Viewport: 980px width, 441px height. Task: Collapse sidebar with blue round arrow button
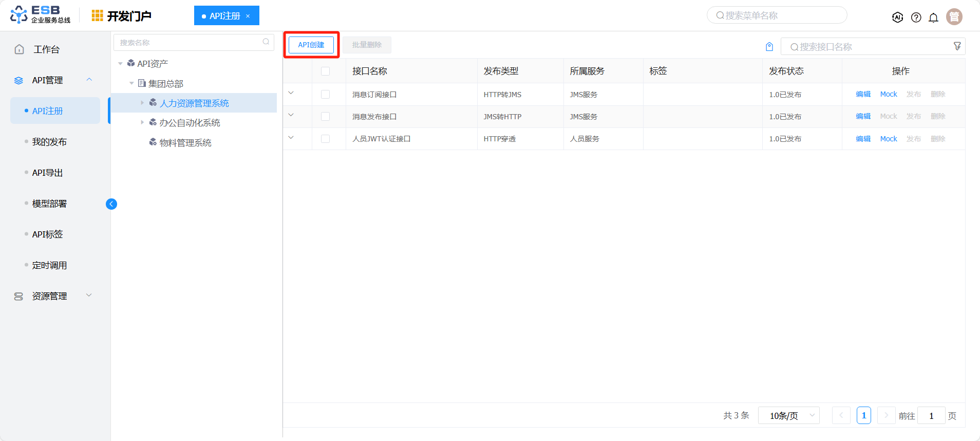tap(111, 204)
